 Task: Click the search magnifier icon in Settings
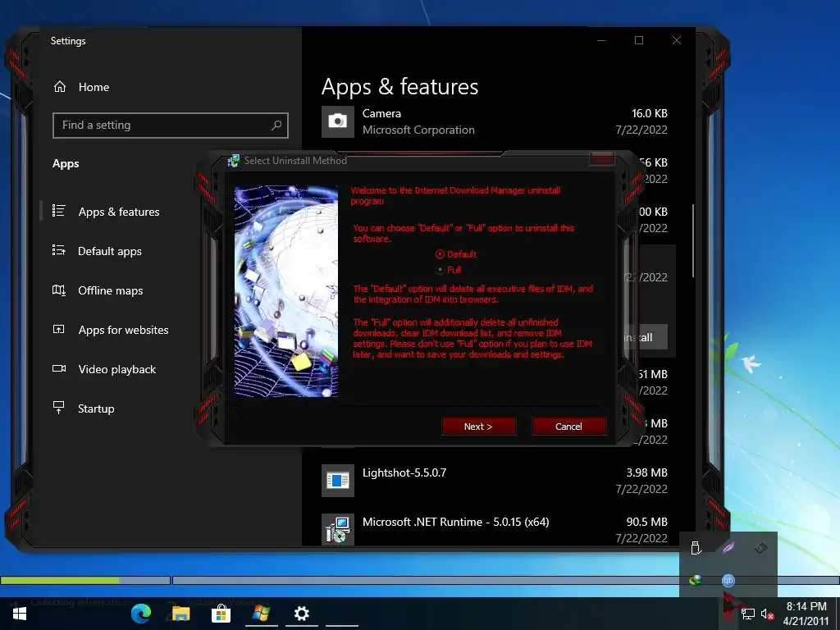coord(276,126)
